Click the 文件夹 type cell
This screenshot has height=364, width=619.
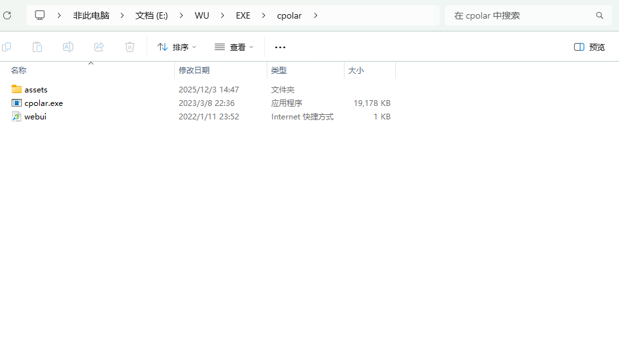point(283,89)
